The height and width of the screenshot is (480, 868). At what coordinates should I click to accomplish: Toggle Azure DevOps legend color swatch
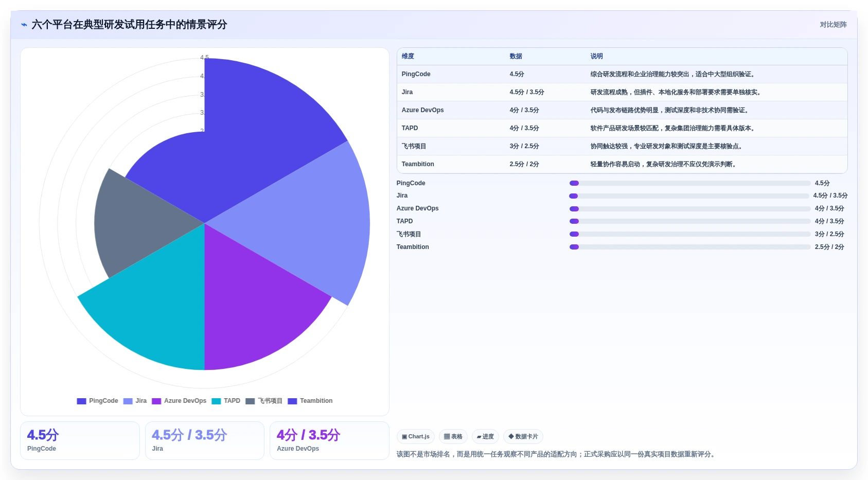156,401
